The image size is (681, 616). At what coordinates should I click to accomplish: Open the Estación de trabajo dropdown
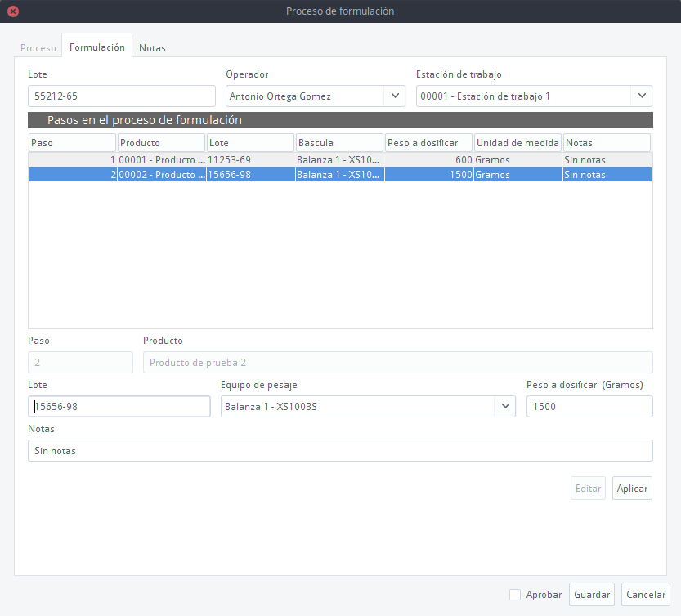coord(642,96)
